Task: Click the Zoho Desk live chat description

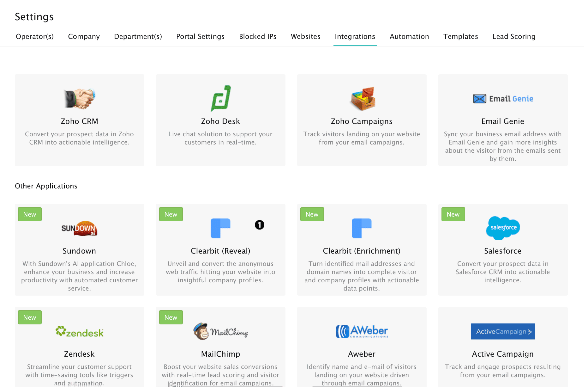Action: pos(221,138)
